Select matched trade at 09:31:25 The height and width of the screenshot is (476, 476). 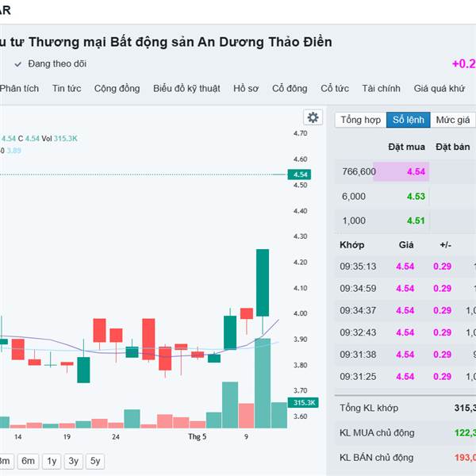pos(405,376)
